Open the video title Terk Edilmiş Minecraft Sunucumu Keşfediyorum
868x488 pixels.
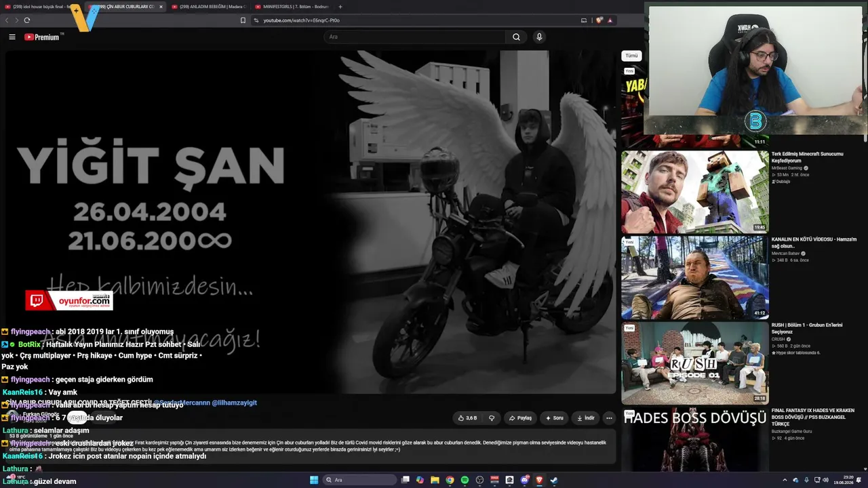point(807,157)
